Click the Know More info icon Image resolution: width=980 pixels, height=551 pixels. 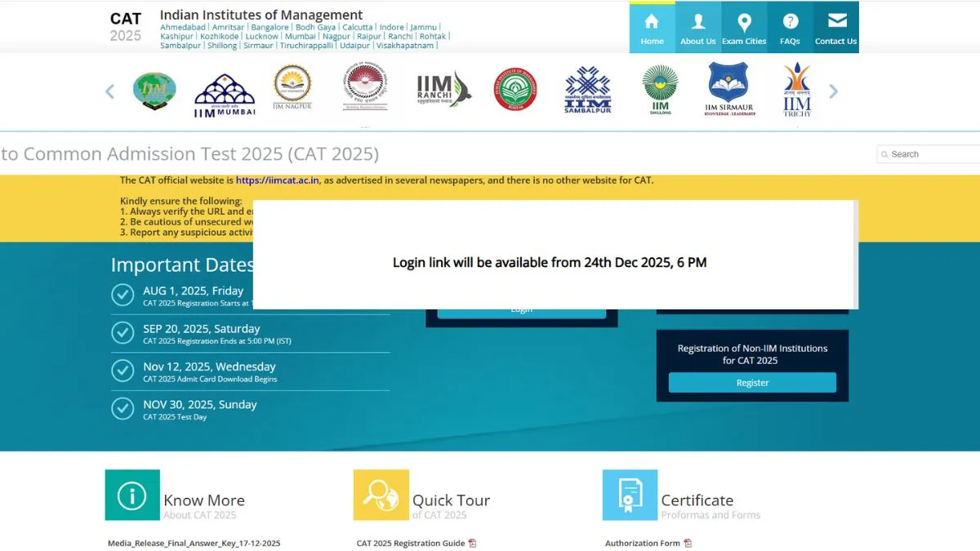(x=132, y=495)
